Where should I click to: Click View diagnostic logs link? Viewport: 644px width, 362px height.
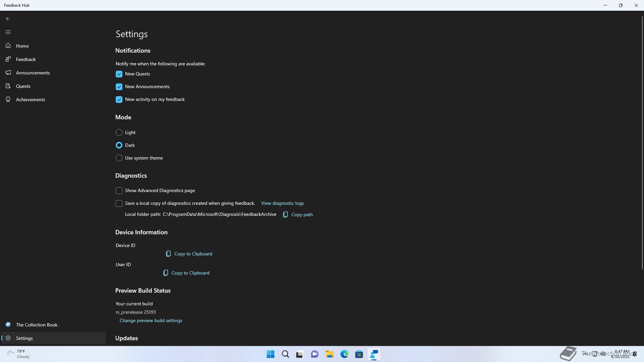point(282,203)
